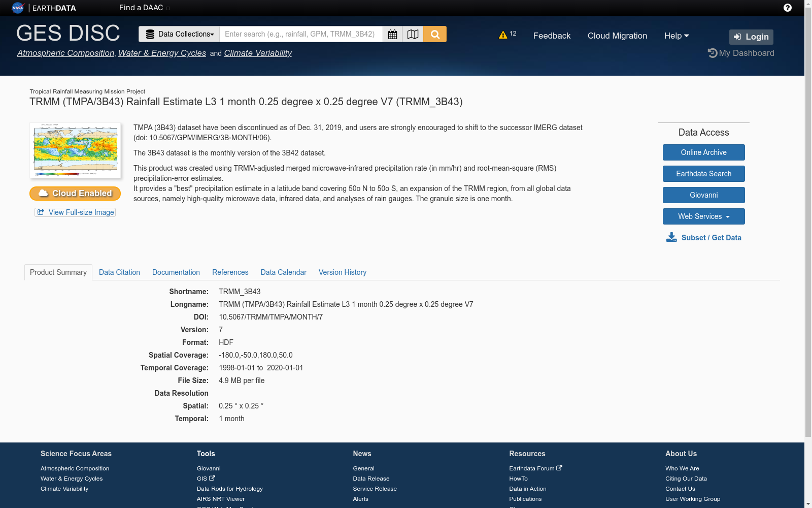Select the Product Summary tab

[x=58, y=272]
